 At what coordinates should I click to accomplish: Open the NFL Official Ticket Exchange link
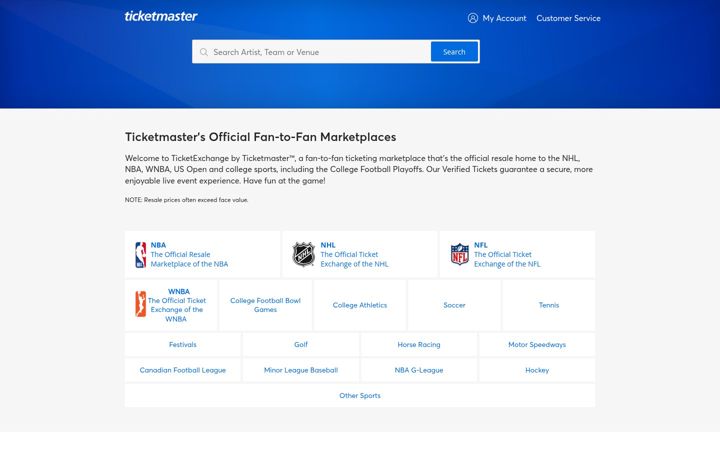click(x=517, y=254)
